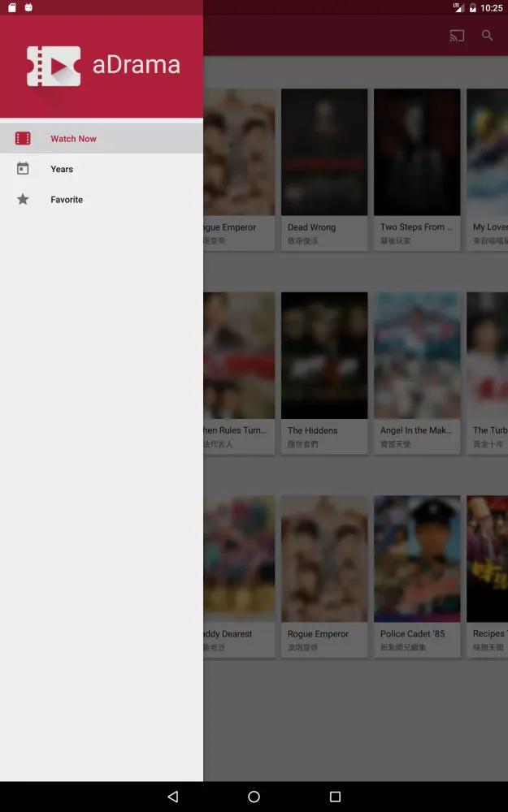Viewport: 508px width, 812px height.
Task: Open the Favorite menu item
Action: (x=102, y=200)
